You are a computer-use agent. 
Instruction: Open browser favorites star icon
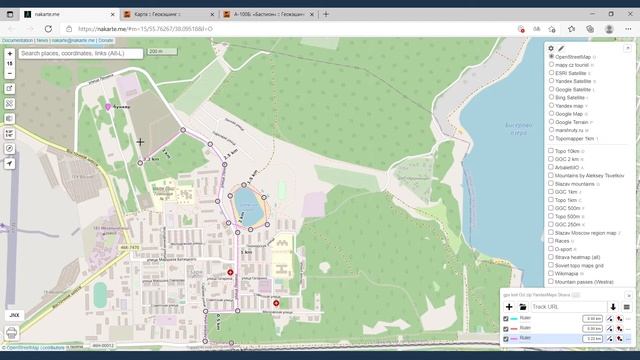point(571,29)
